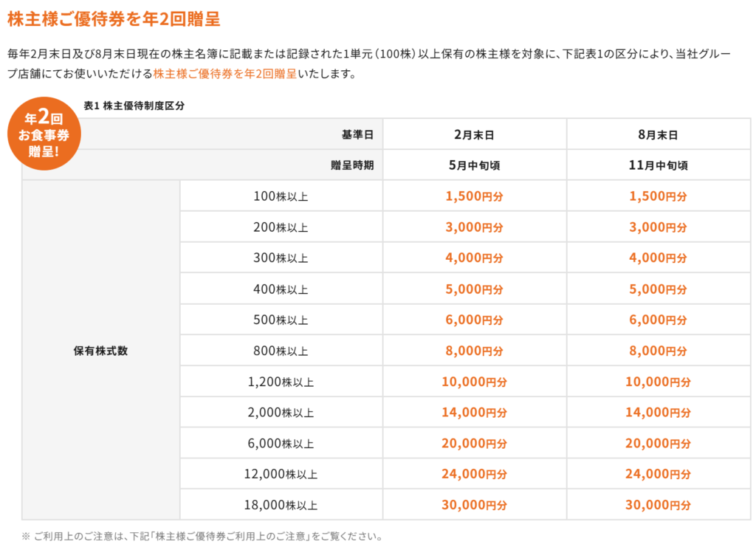This screenshot has height=550, width=756.
Task: Click the 基準日 header cell
Action: pyautogui.click(x=357, y=134)
